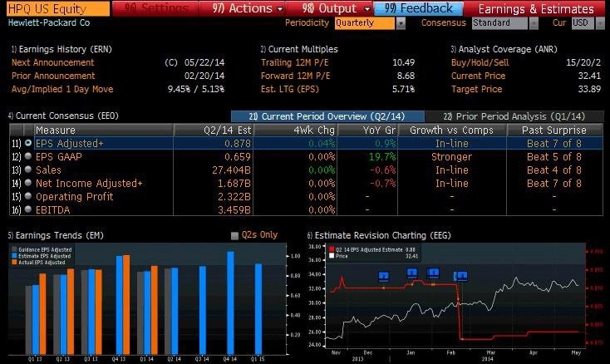Click the Est. LTG (EPS) value 5.71%
610x364 pixels.
click(403, 89)
